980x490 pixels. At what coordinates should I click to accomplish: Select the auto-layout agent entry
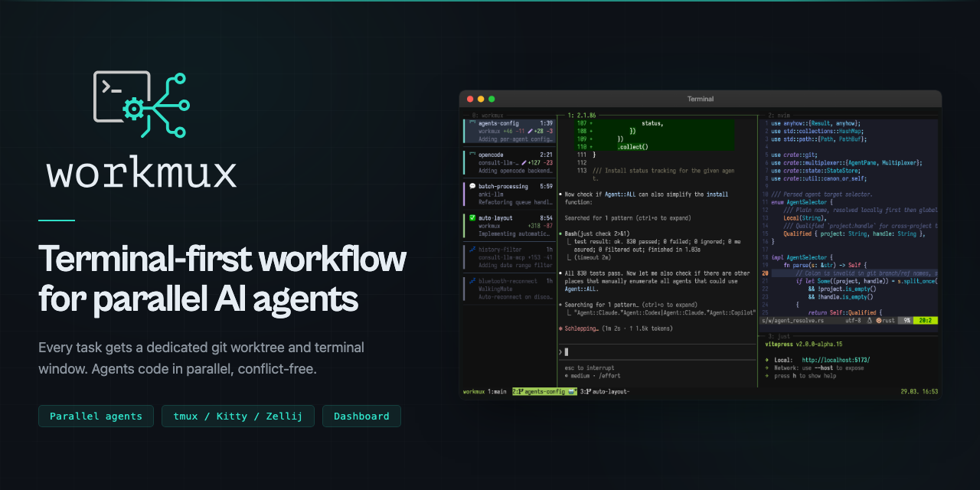click(x=509, y=226)
